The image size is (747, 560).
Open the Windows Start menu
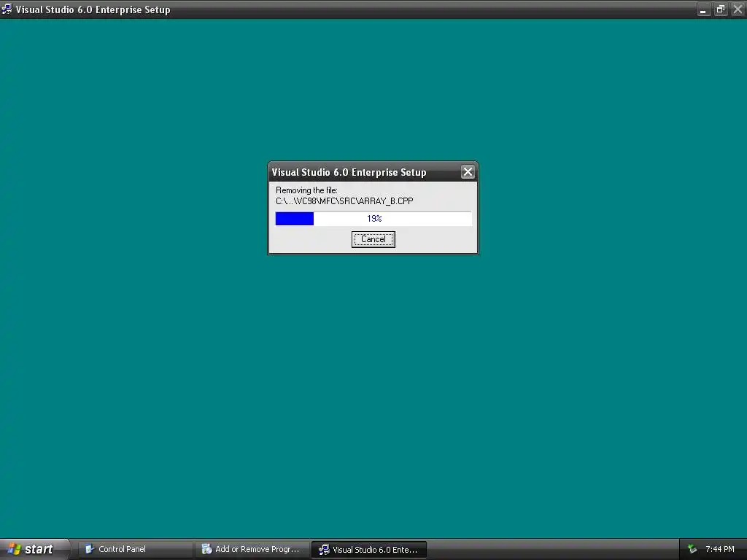click(34, 549)
